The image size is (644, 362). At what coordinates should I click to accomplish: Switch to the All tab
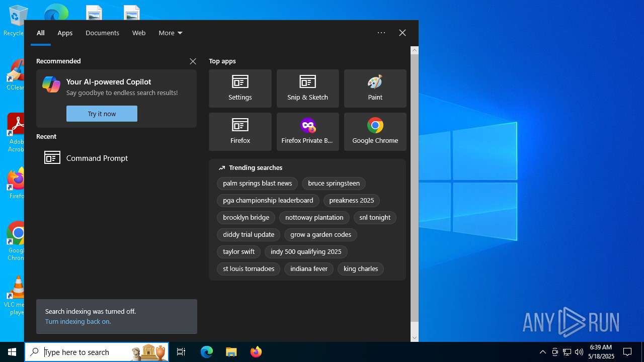[41, 33]
